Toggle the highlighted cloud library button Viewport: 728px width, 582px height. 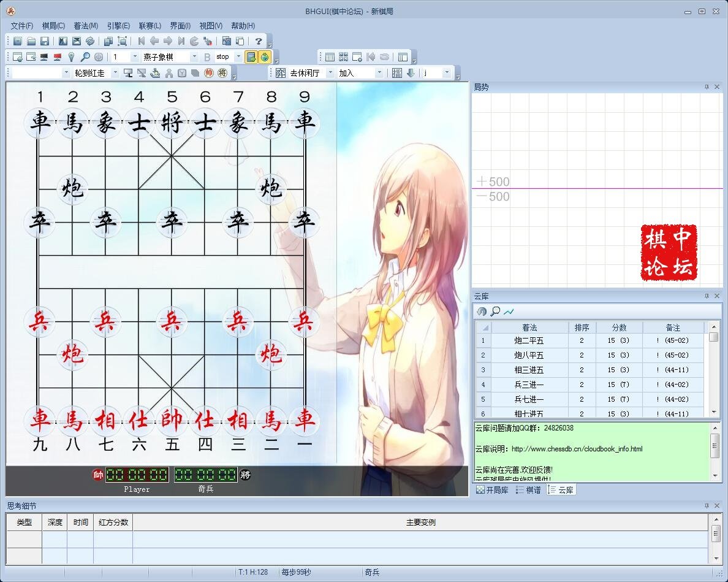pyautogui.click(x=265, y=57)
